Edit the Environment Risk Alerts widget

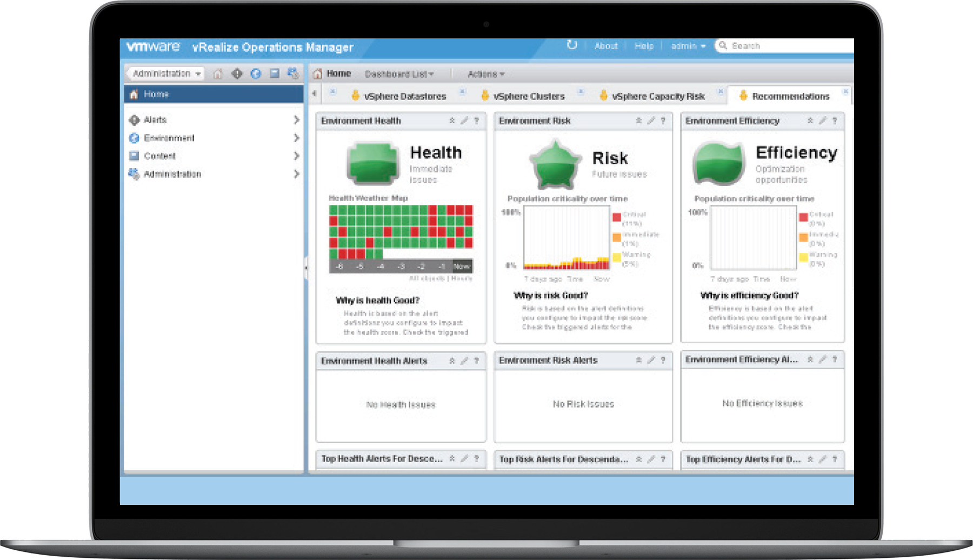[651, 360]
